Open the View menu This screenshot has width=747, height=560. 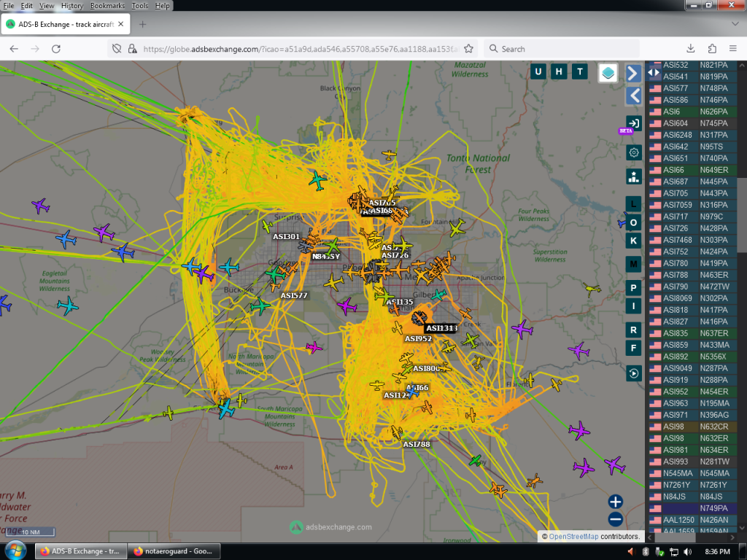[46, 6]
